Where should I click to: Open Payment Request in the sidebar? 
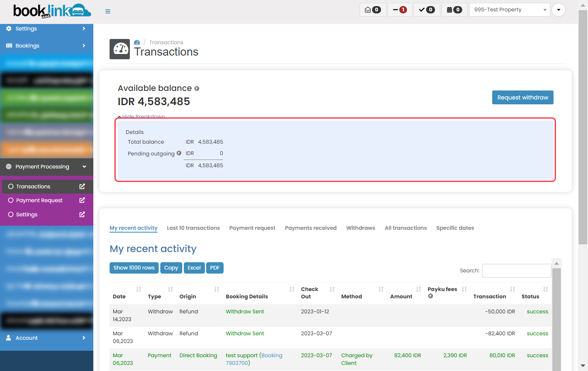(39, 201)
